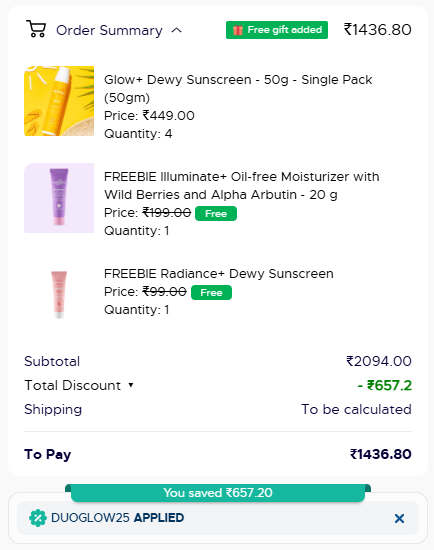Click the discount amount ₹657.2
The image size is (434, 550).
(385, 385)
